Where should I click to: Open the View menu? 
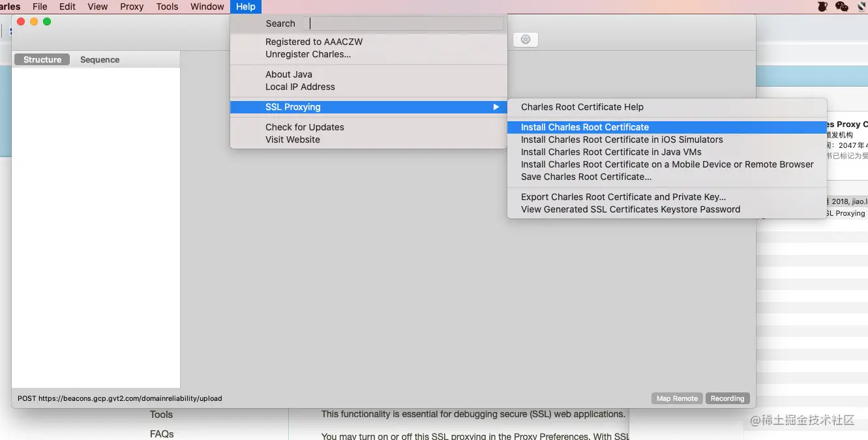click(x=98, y=7)
